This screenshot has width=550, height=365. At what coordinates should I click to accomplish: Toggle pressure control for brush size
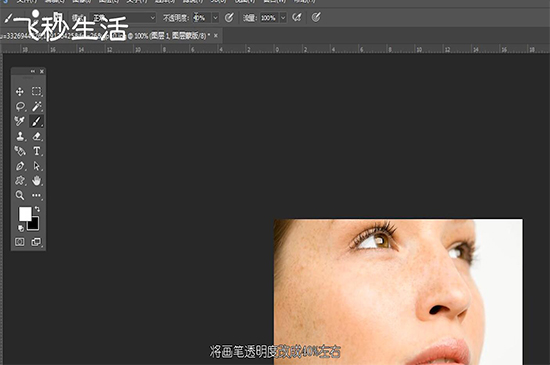[316, 17]
